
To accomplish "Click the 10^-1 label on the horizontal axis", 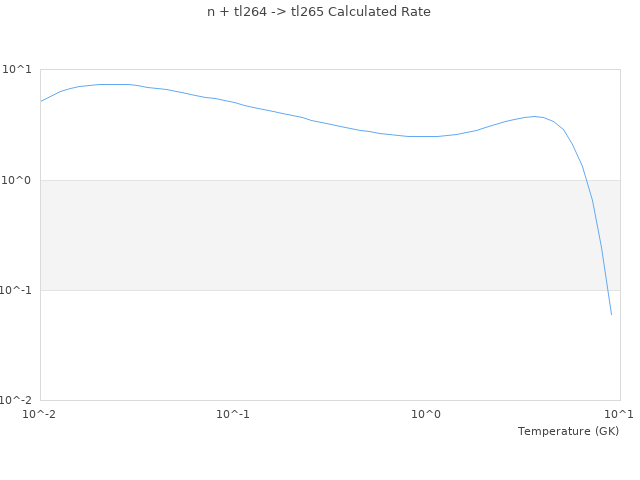I will [x=233, y=414].
